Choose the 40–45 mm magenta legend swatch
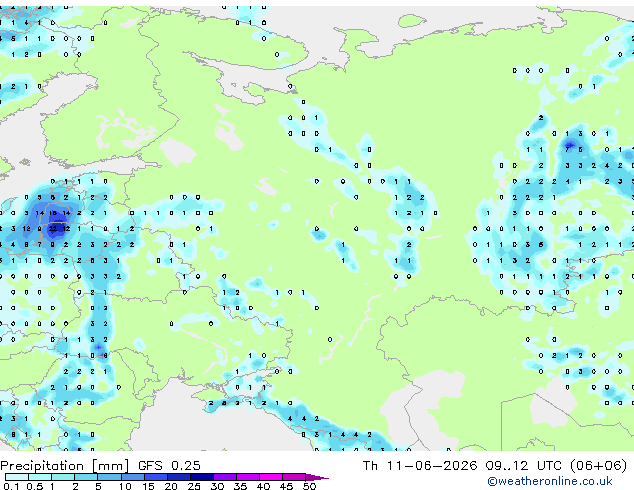 [x=271, y=477]
